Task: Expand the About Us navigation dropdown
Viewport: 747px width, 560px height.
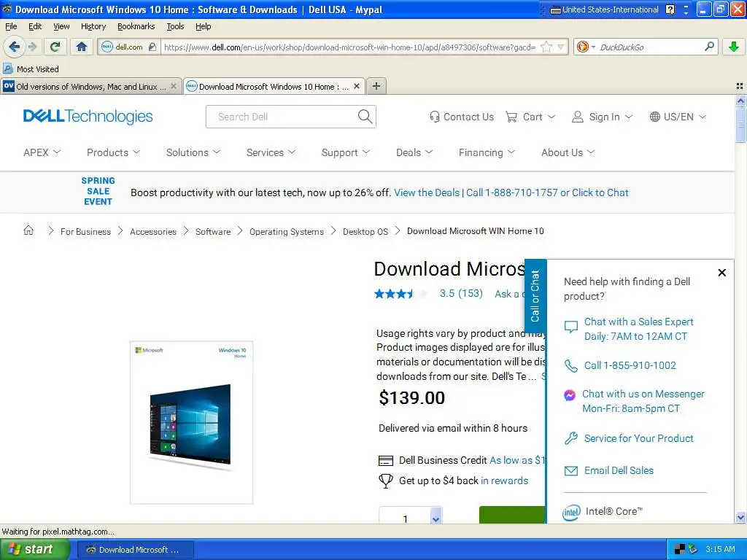Action: 568,152
